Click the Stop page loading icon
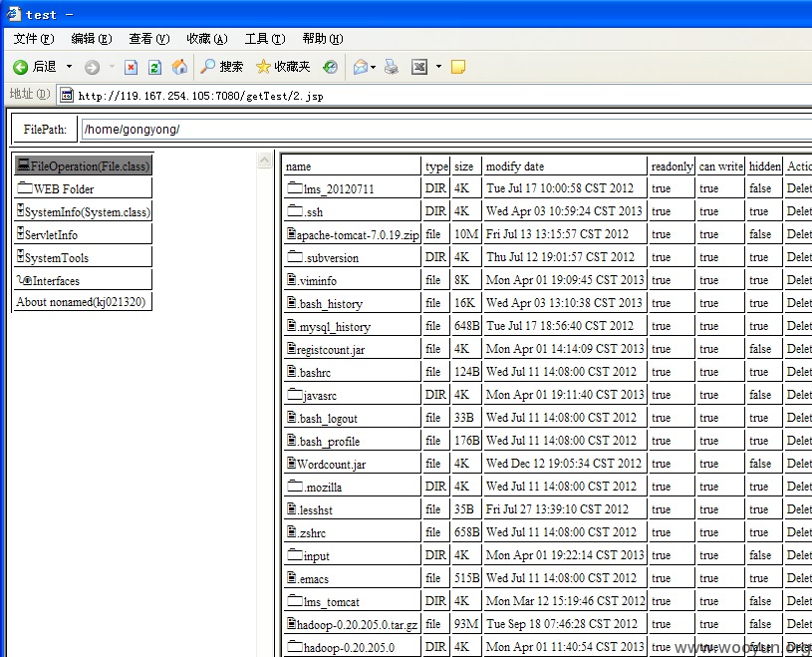This screenshot has height=657, width=812. click(x=132, y=68)
